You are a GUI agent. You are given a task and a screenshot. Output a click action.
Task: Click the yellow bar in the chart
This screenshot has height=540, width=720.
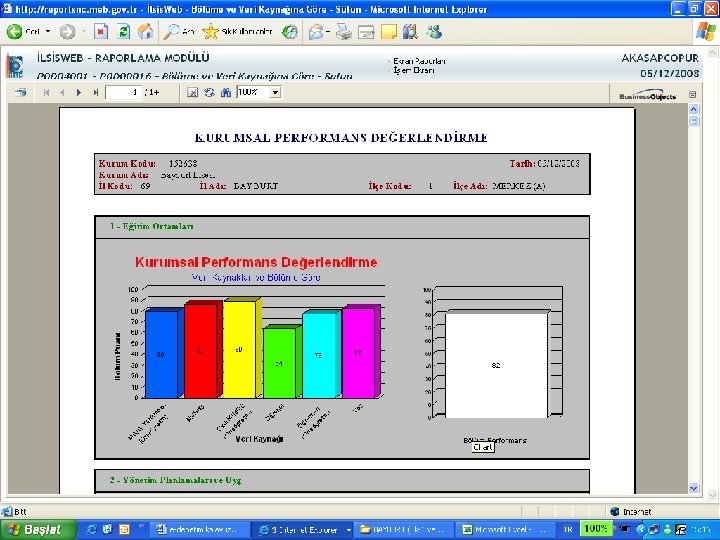[x=239, y=350]
